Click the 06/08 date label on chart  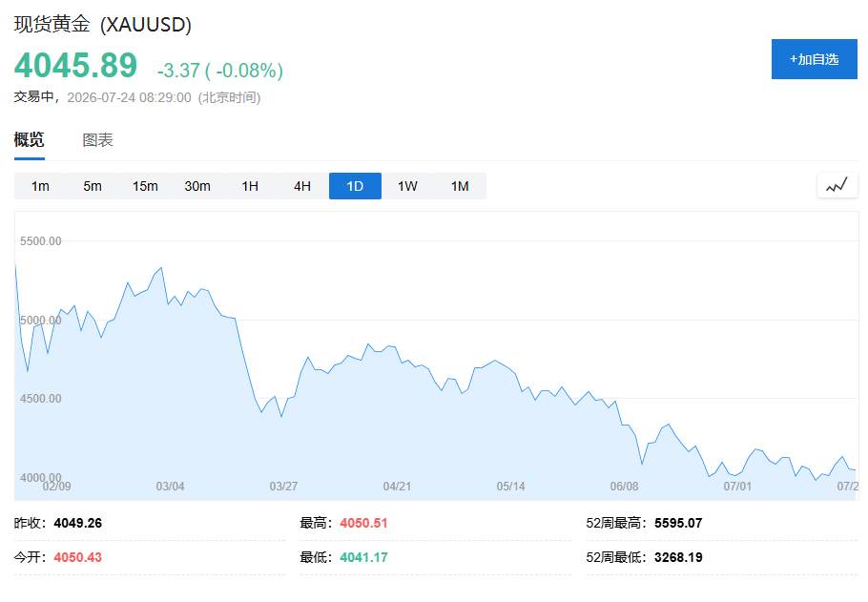[624, 487]
